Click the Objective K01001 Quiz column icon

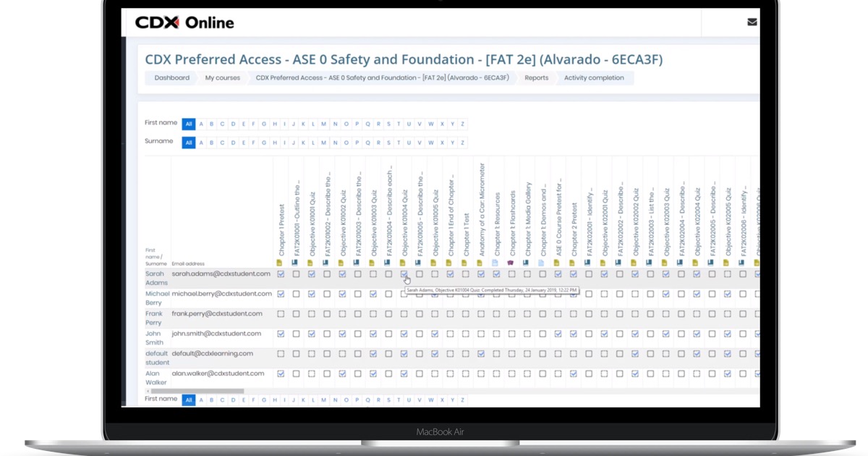[x=311, y=263]
